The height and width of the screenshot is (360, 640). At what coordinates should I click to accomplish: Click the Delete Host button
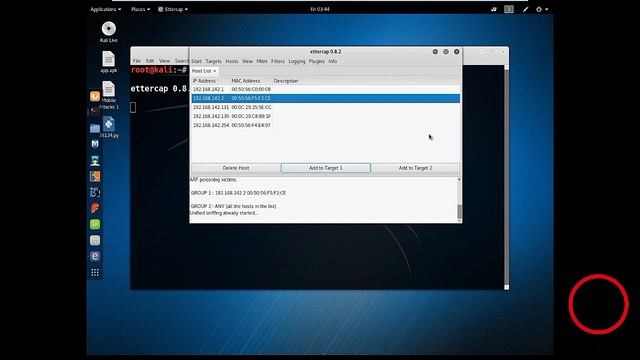(x=236, y=168)
